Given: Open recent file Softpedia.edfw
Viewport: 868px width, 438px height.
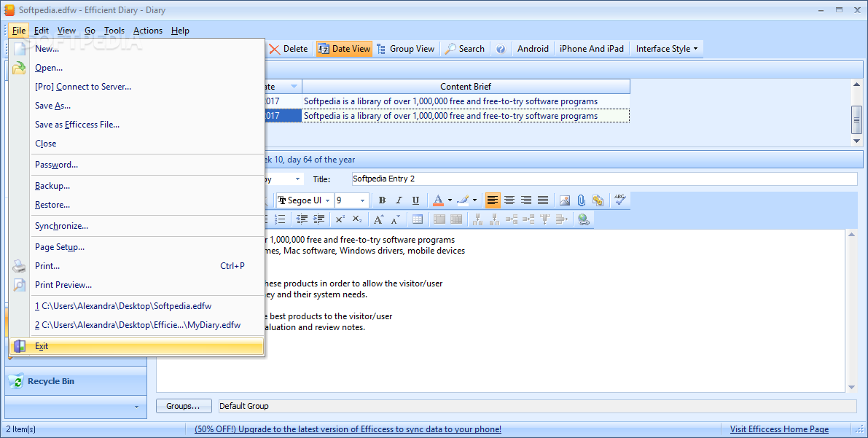Looking at the screenshot, I should pyautogui.click(x=136, y=305).
